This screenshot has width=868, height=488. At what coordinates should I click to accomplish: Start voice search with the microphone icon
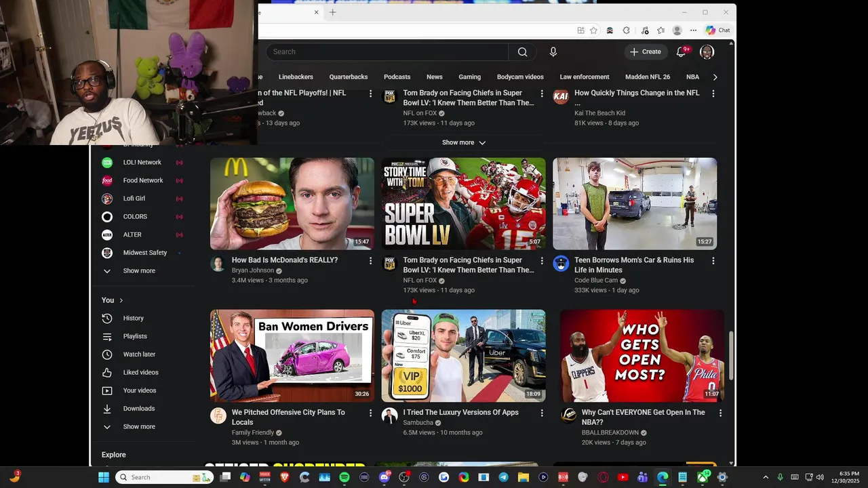[x=553, y=52]
